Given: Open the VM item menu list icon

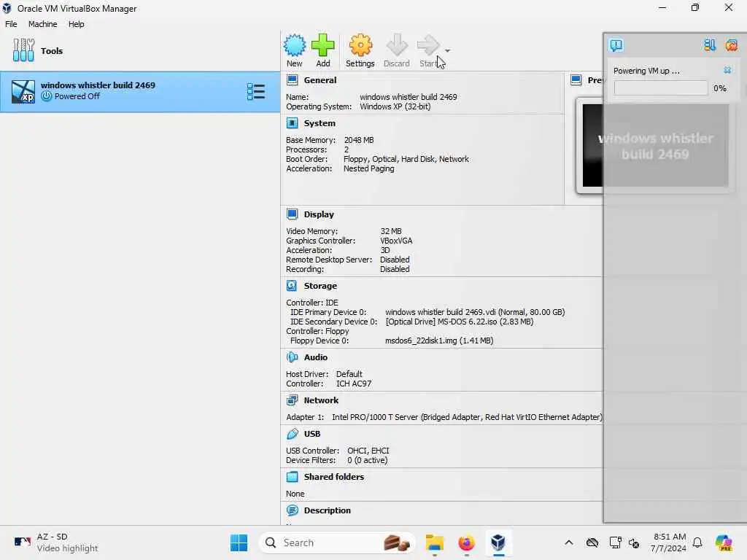Looking at the screenshot, I should pyautogui.click(x=256, y=91).
